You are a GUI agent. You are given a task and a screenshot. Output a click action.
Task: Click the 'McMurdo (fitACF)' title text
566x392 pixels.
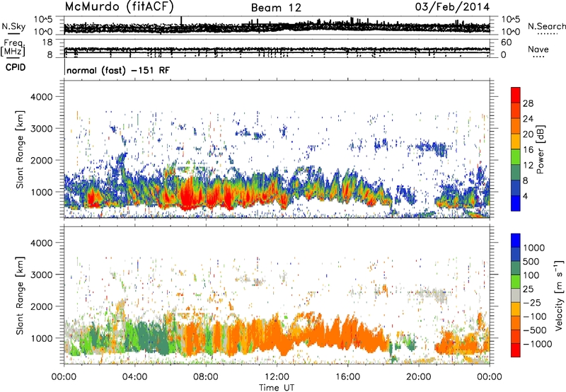coord(119,6)
